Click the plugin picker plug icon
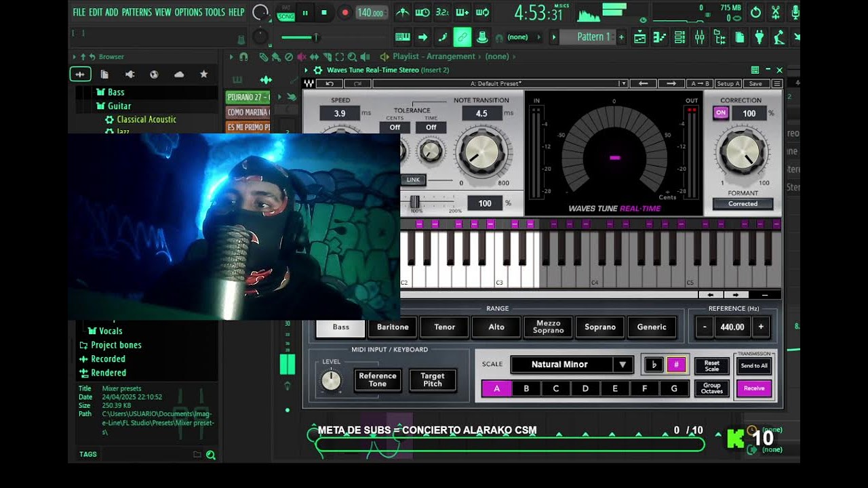 click(x=759, y=37)
